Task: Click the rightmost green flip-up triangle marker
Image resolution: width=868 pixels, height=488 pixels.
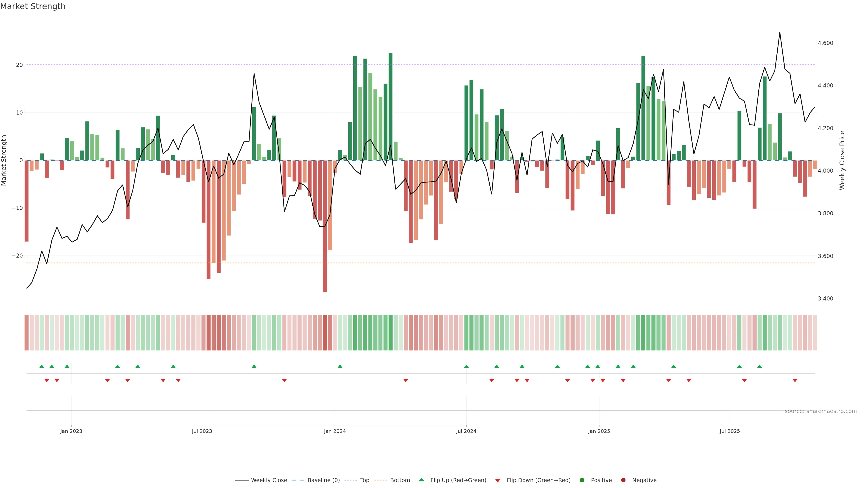Action: (x=759, y=366)
